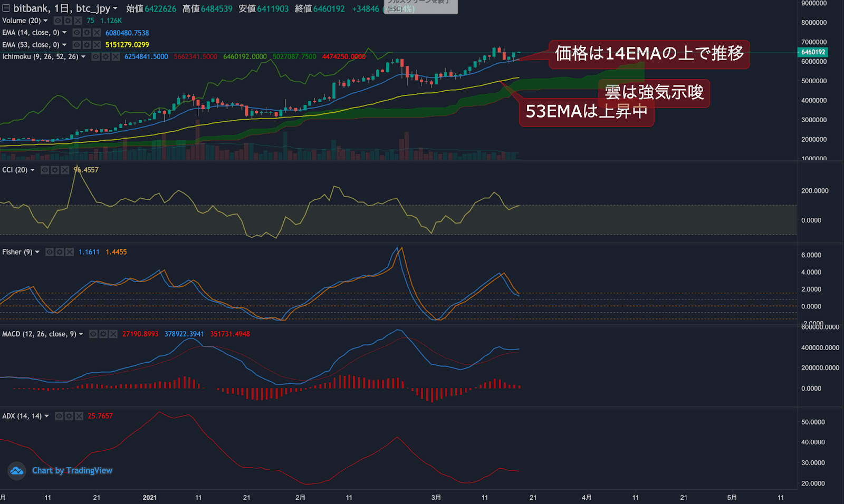This screenshot has height=504, width=844.
Task: Click the TradingView logo
Action: [x=17, y=470]
